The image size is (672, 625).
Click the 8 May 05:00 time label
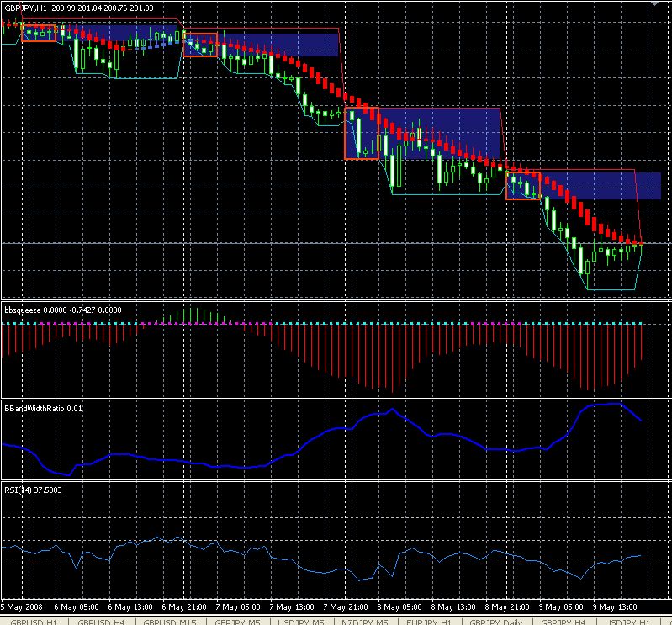(399, 607)
